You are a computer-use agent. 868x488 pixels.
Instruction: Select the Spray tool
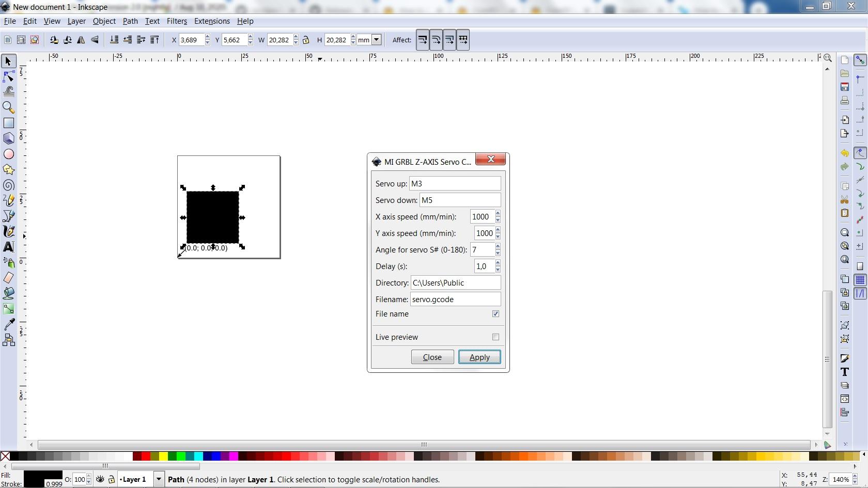[x=8, y=263]
